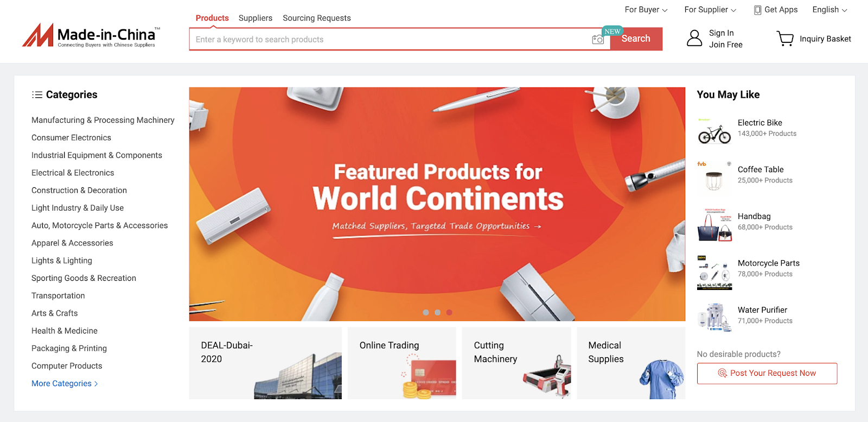
Task: Click the Post Your Request Now button
Action: (767, 373)
